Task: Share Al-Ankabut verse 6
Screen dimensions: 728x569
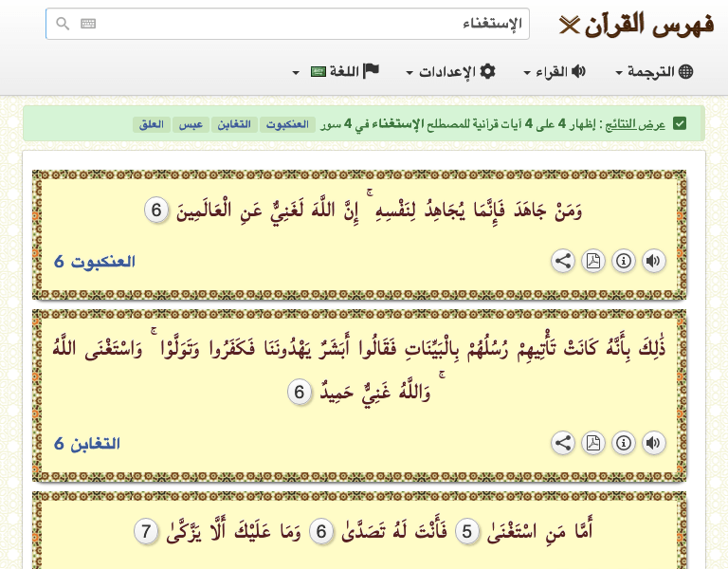Action: pos(563,261)
